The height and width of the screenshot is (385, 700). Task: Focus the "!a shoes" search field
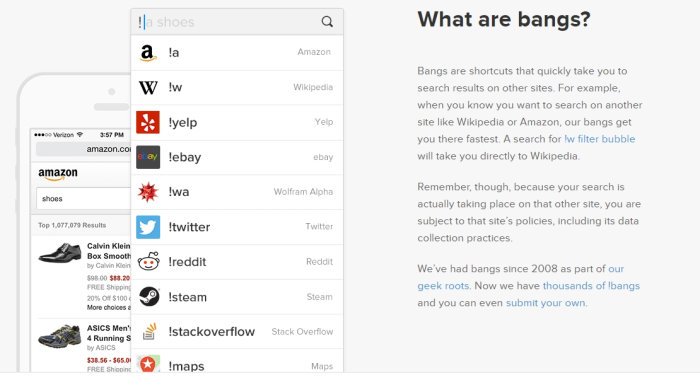tap(228, 22)
